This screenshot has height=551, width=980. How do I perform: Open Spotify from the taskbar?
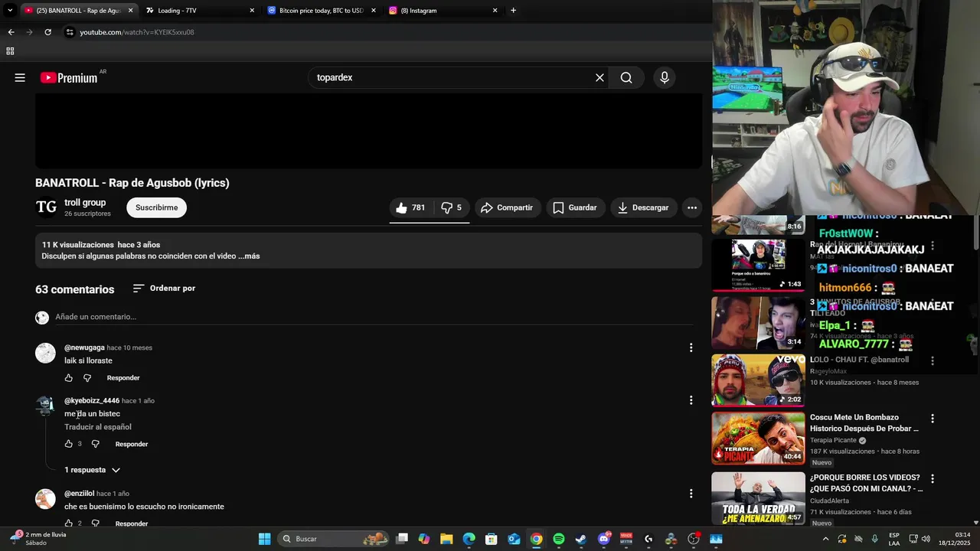click(x=559, y=539)
